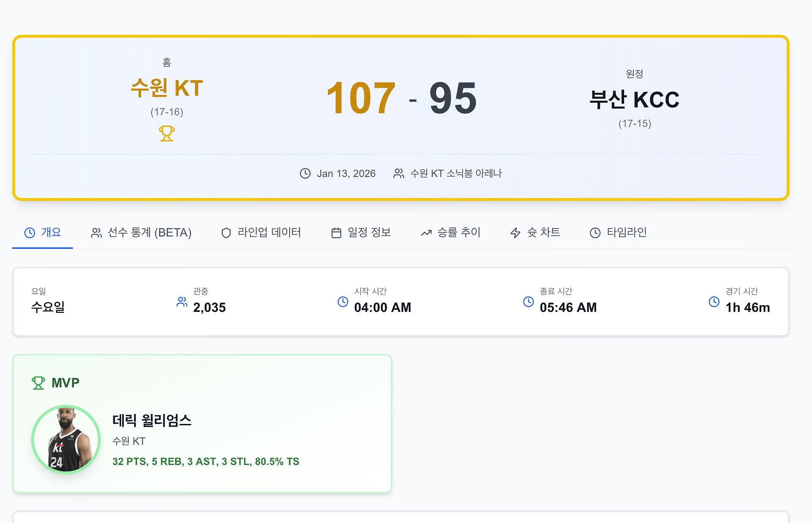Click the gold trophy icon under 수원 KT
This screenshot has height=523, width=812.
coord(167,133)
